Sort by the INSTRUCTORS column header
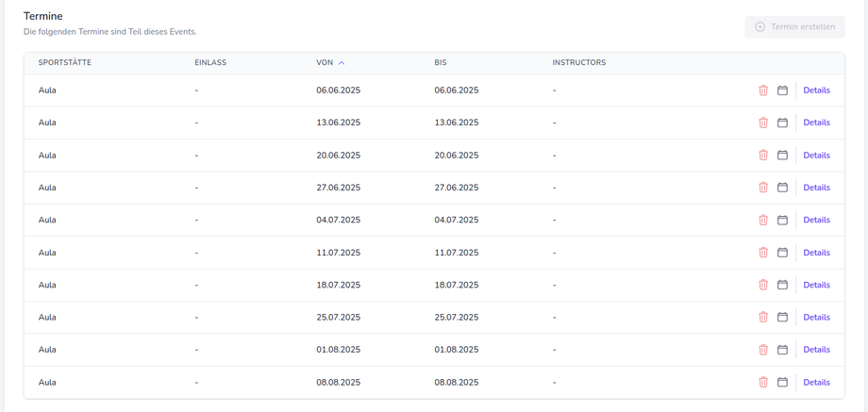Screen dimensions: 868x412 click(x=579, y=62)
